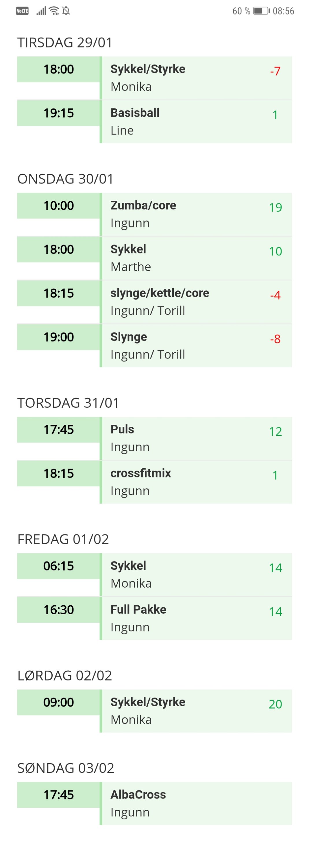Tap the cellular signal strength icon
Image resolution: width=309 pixels, height=868 pixels.
(x=41, y=11)
